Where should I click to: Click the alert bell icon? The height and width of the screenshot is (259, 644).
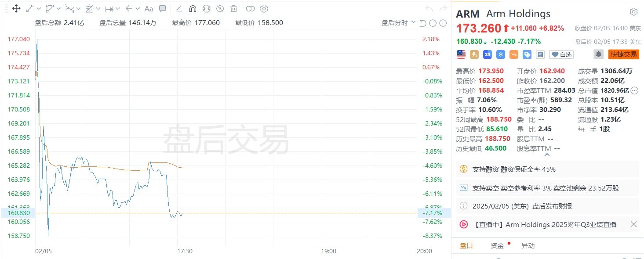(x=598, y=54)
